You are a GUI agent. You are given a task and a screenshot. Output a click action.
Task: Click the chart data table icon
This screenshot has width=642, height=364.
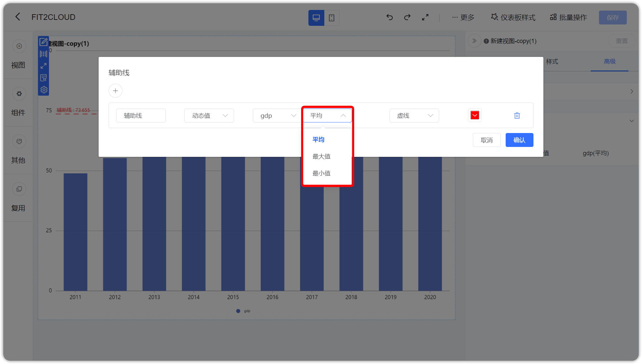pyautogui.click(x=43, y=54)
